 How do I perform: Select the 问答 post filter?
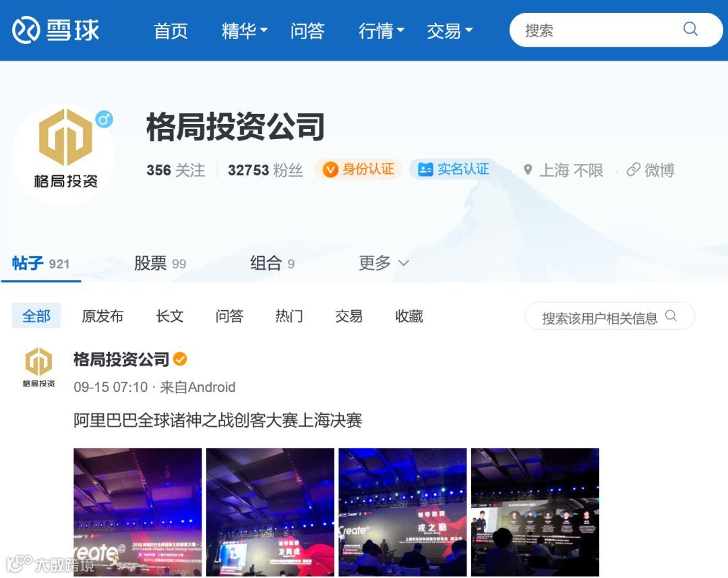(x=229, y=316)
